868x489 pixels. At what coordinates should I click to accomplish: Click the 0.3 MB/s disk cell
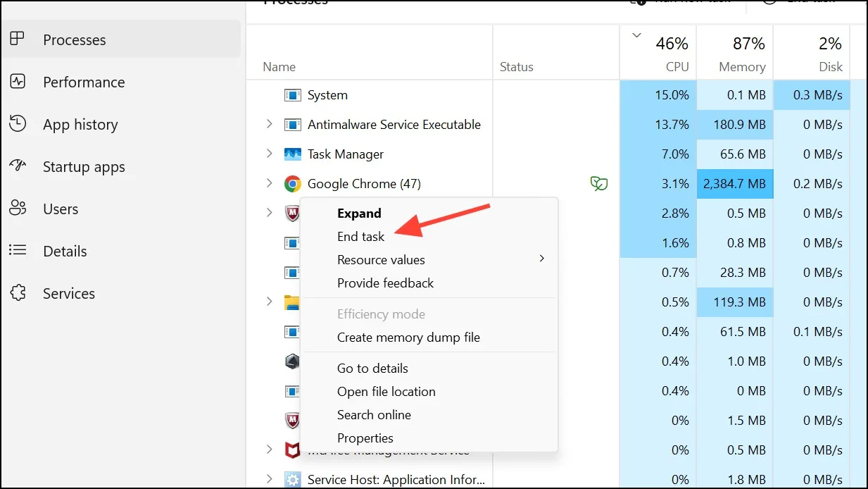811,95
